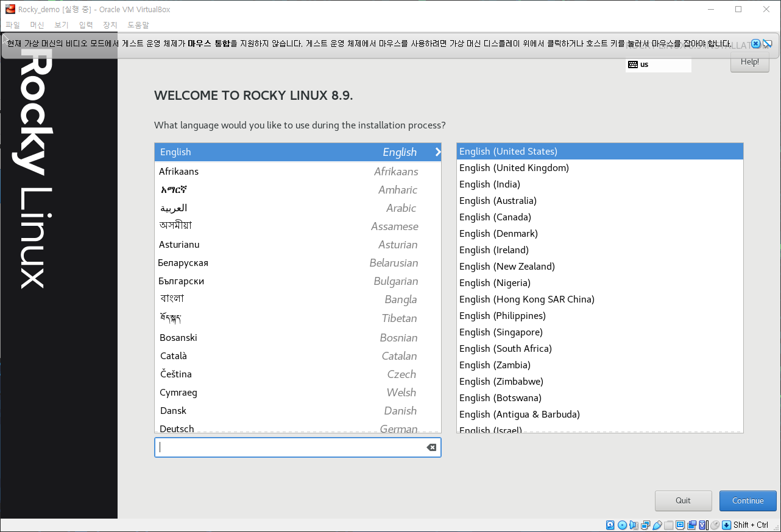Select English (United States) locale
The image size is (781, 532).
coord(600,152)
